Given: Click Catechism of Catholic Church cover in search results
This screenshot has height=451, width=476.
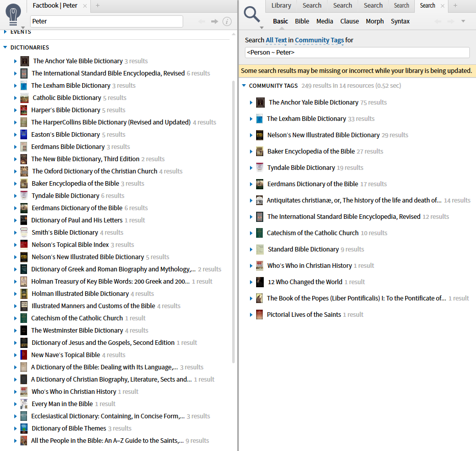Looking at the screenshot, I should point(259,233).
